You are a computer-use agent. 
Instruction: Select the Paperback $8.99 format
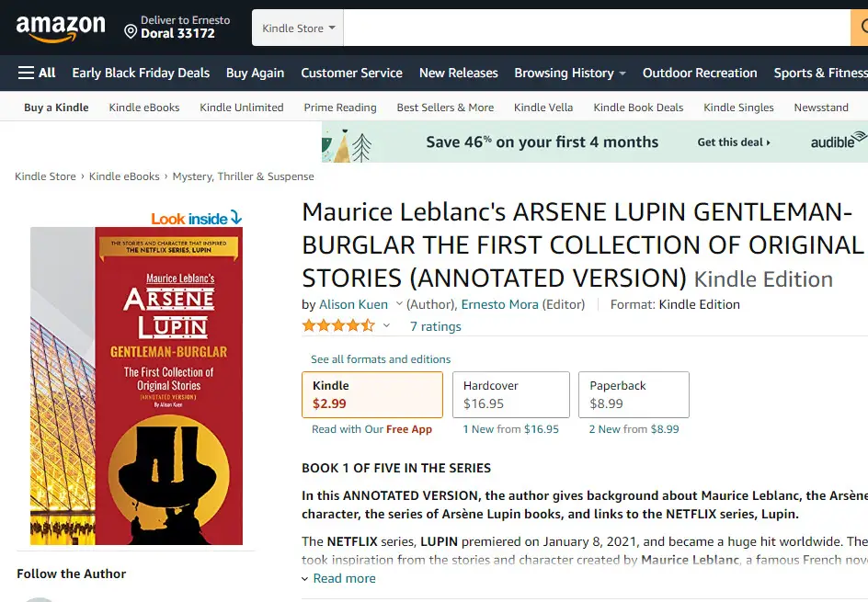point(634,394)
